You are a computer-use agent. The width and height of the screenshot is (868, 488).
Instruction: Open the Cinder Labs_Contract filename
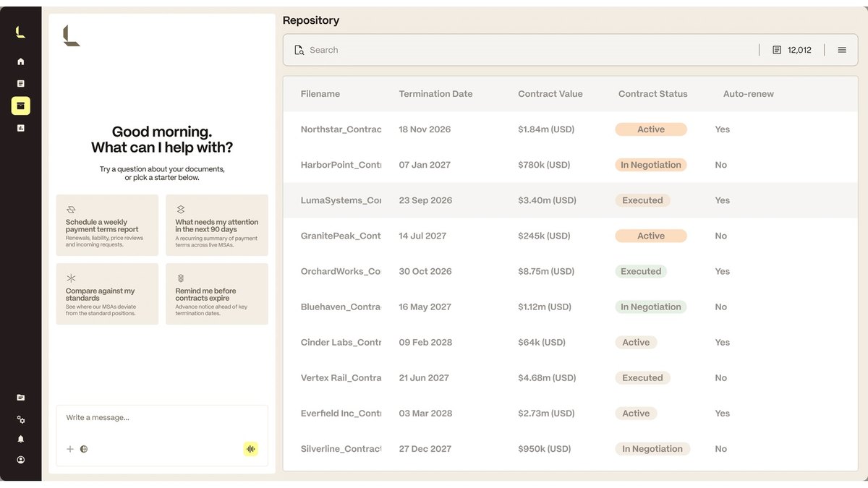tap(341, 342)
